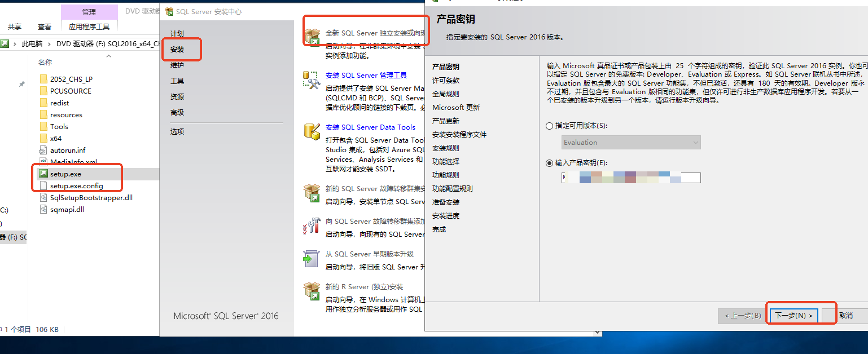
Task: Select the resources folder icon
Action: pyautogui.click(x=43, y=114)
